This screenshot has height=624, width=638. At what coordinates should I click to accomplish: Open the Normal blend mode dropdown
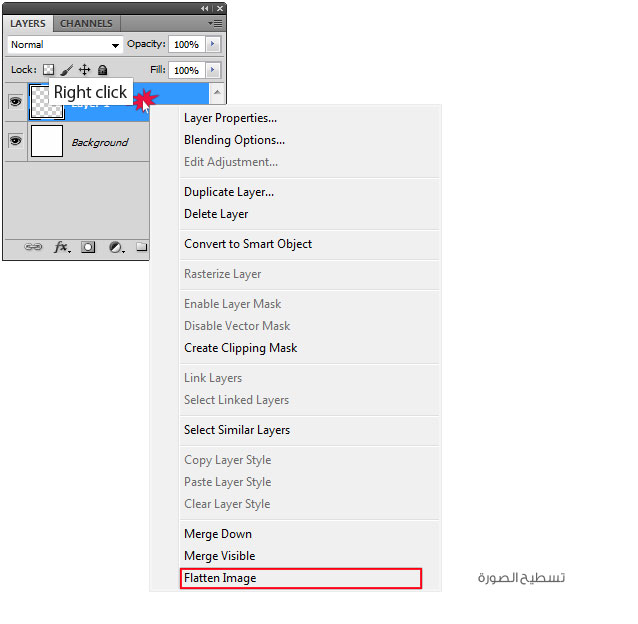(x=65, y=45)
